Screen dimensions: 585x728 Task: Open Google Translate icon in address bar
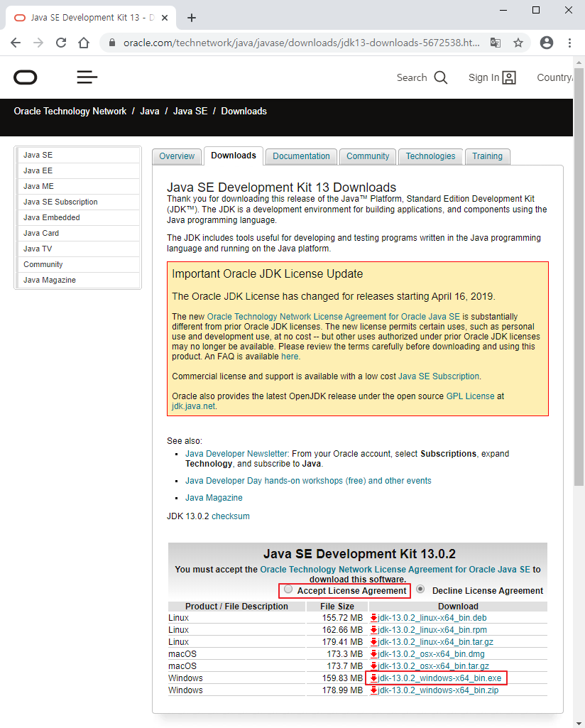(x=495, y=43)
